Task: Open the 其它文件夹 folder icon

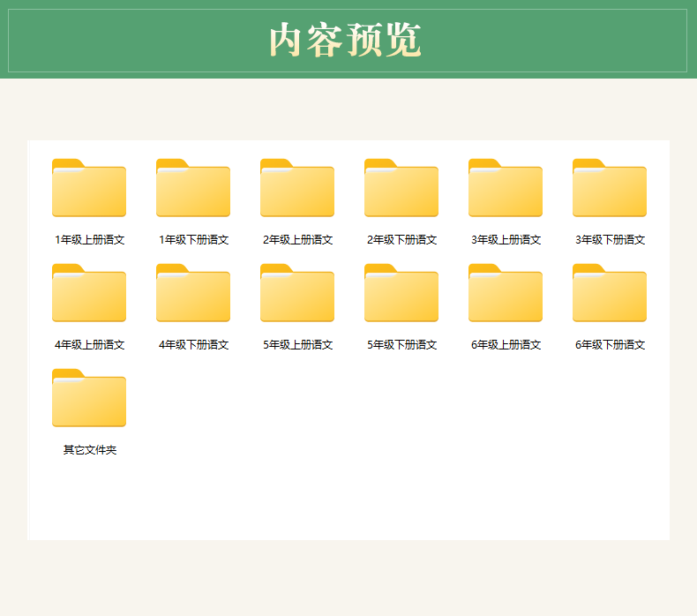Action: coord(89,398)
